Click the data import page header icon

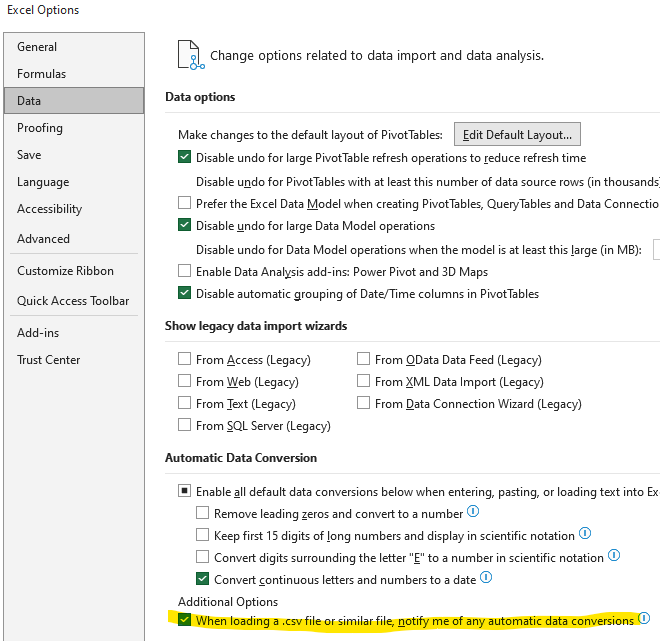(191, 55)
